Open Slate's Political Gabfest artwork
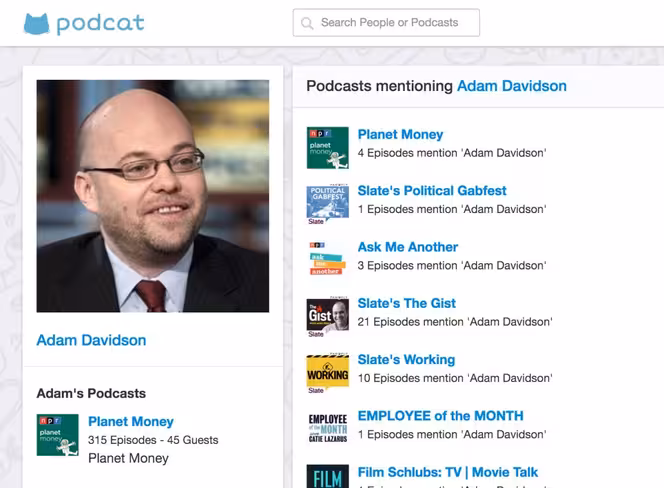Viewport: 664px width, 488px height. tap(328, 204)
